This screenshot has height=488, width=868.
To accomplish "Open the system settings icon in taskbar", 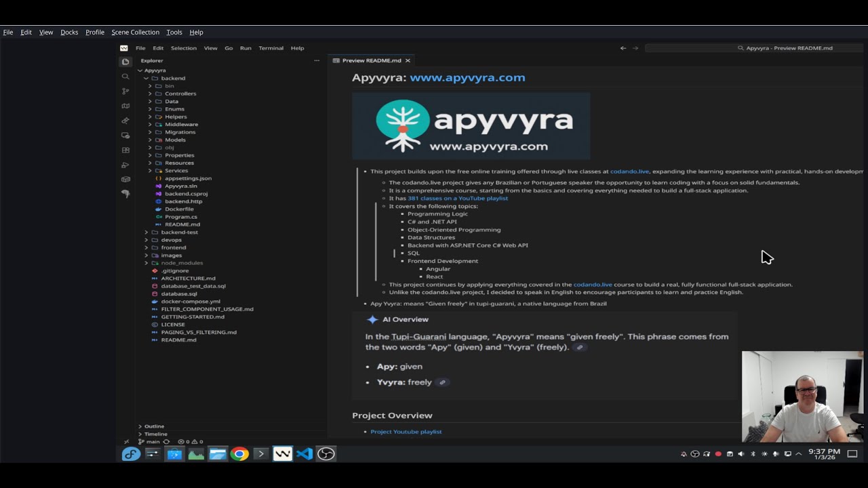I will point(153,454).
